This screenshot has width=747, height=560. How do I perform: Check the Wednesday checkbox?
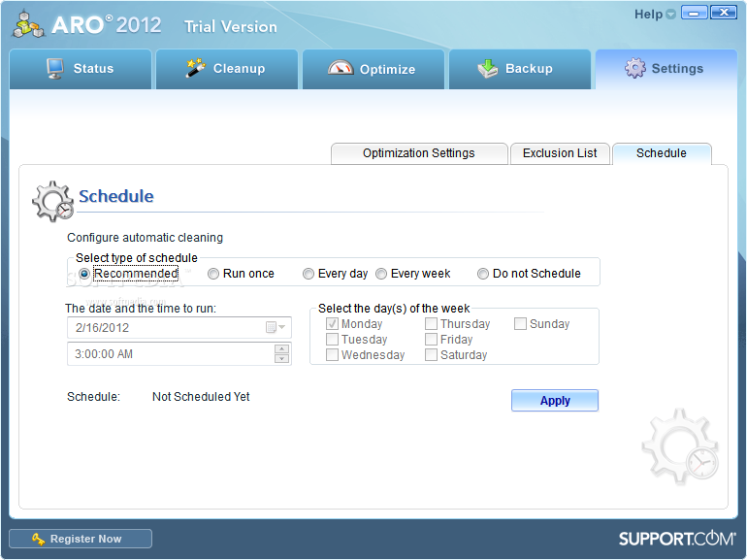point(332,355)
